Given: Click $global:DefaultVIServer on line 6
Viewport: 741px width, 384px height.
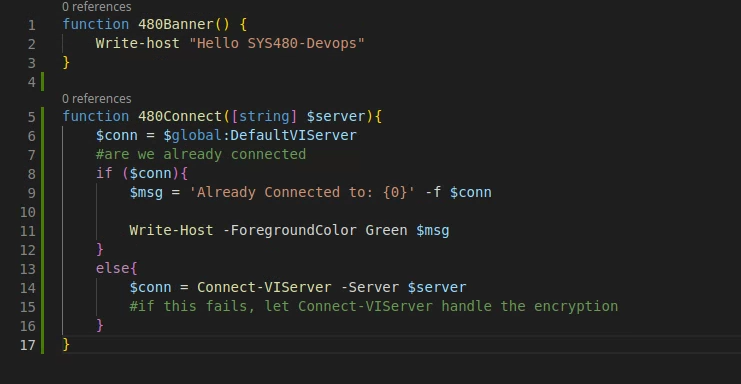Looking at the screenshot, I should click(260, 136).
